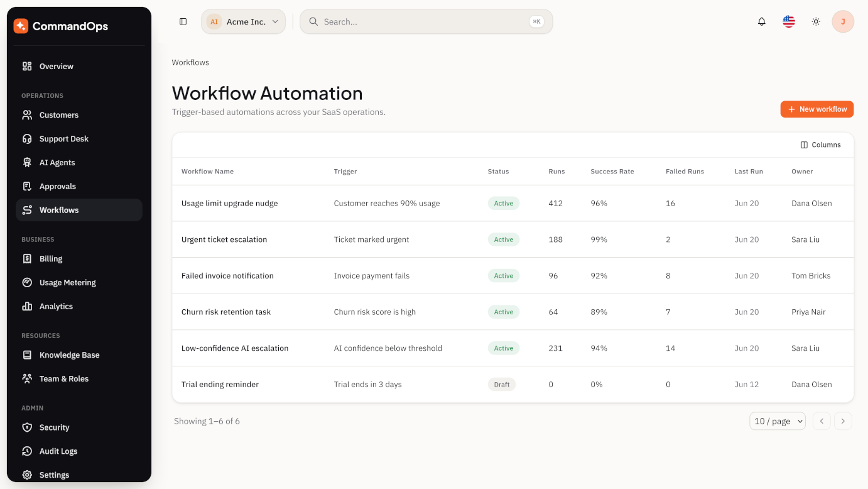Click the 89% success rate value
The image size is (868, 489).
tap(599, 312)
